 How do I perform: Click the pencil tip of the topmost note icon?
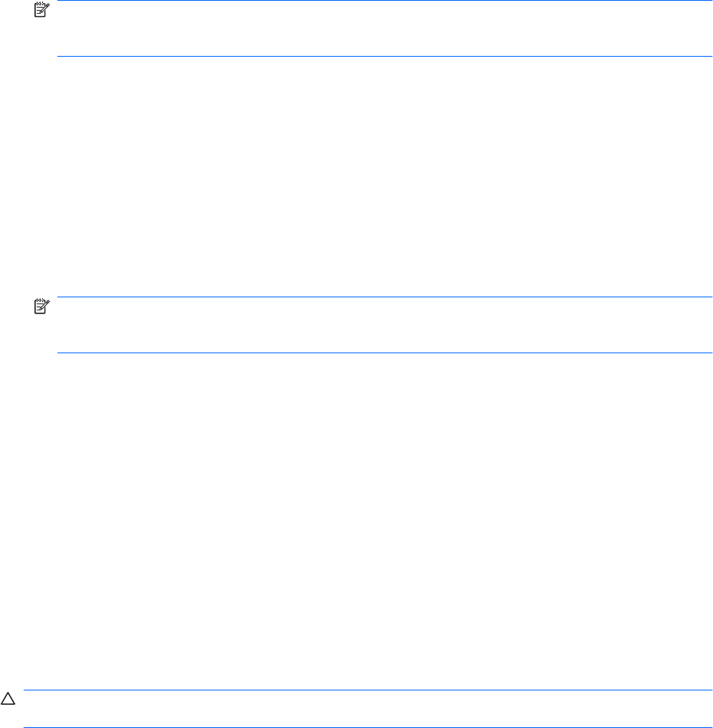click(40, 12)
